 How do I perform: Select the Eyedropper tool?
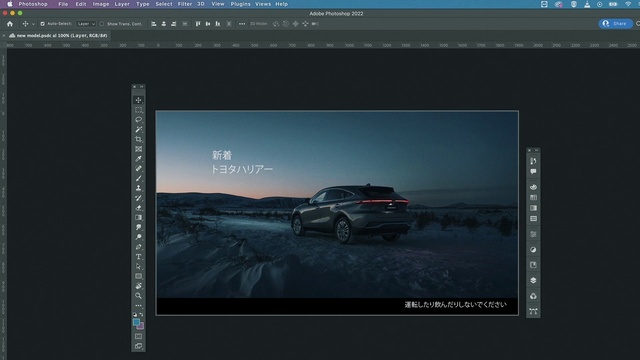(138, 159)
